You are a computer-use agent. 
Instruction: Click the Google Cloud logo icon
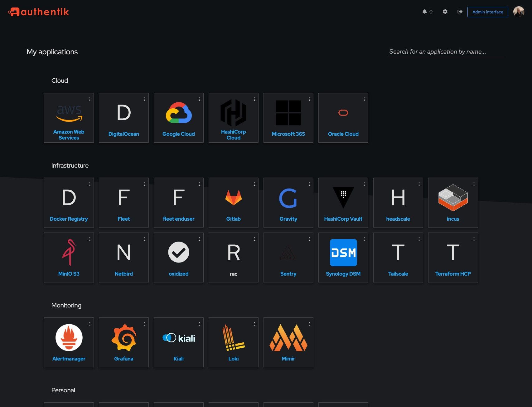pyautogui.click(x=179, y=113)
